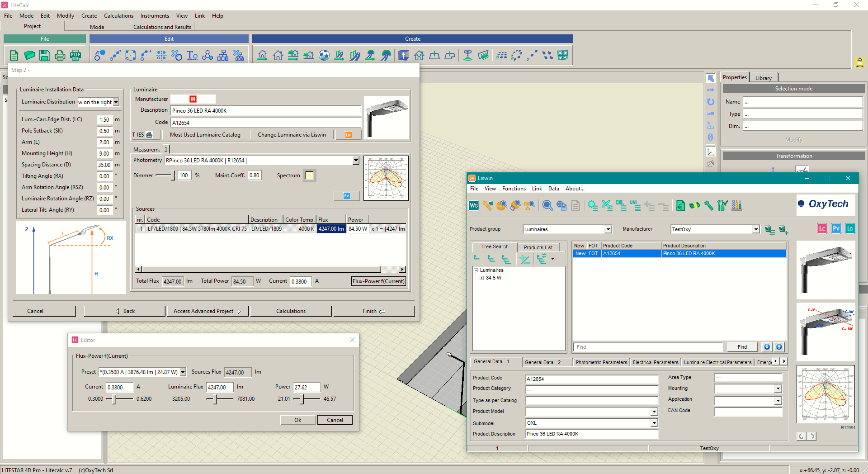Click the Print icon in File toolbar
Screen dimensions: 868x474
tap(60, 55)
